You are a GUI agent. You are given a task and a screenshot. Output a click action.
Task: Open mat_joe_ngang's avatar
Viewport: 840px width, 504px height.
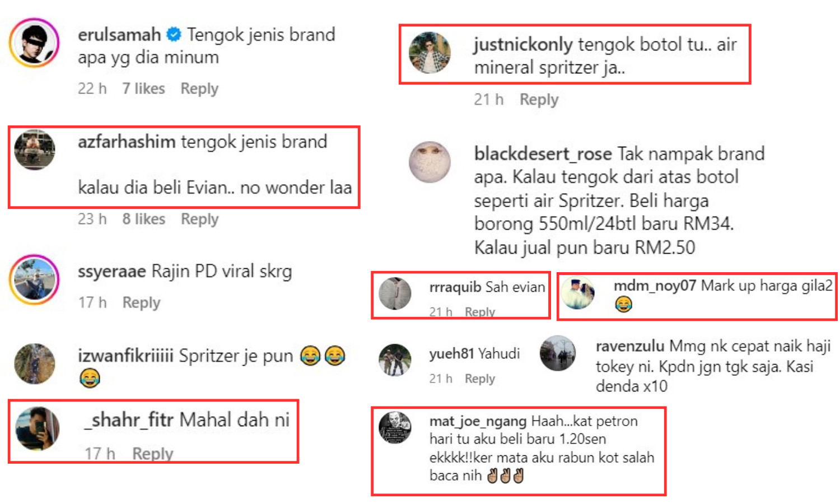(x=395, y=428)
